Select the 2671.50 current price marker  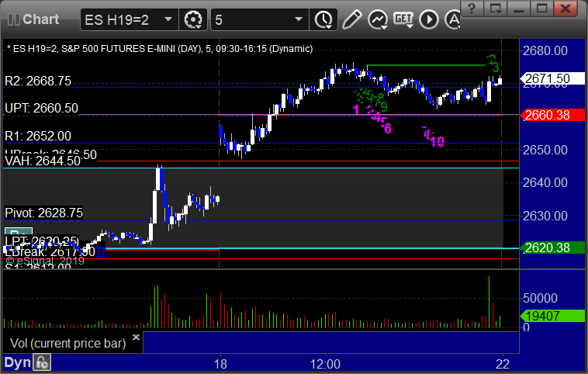coord(552,79)
